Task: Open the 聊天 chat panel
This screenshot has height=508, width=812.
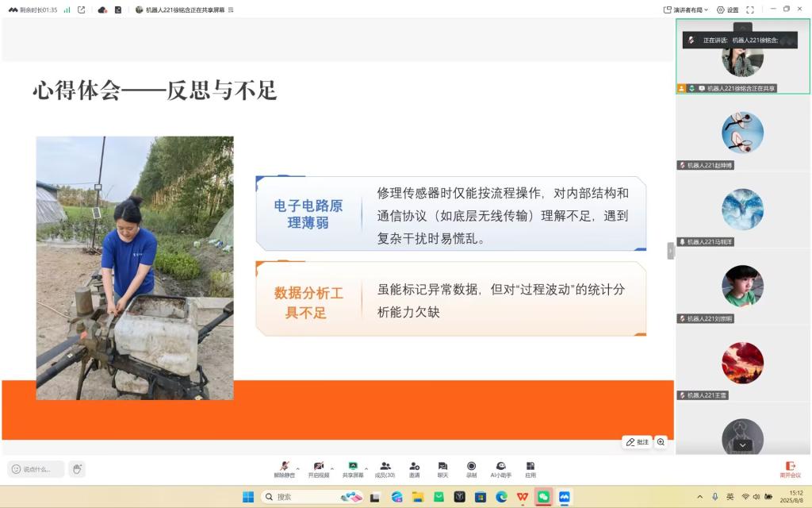Action: coord(442,468)
